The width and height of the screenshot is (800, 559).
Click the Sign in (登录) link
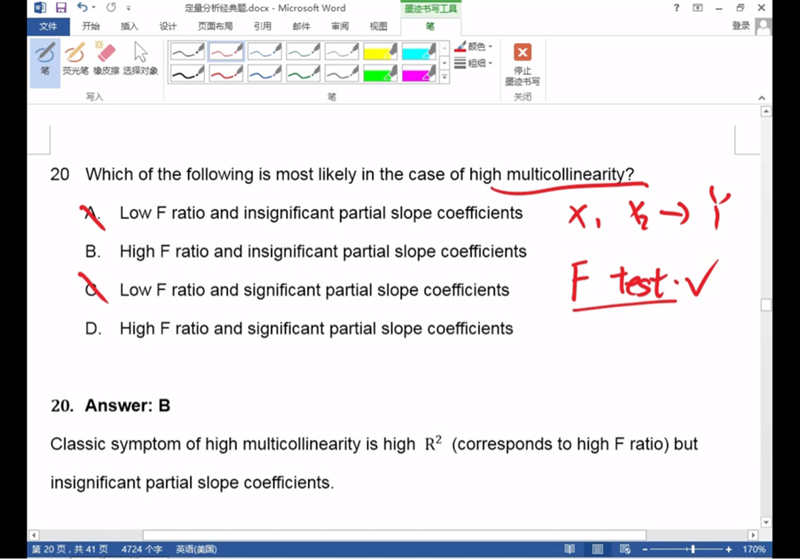point(740,26)
